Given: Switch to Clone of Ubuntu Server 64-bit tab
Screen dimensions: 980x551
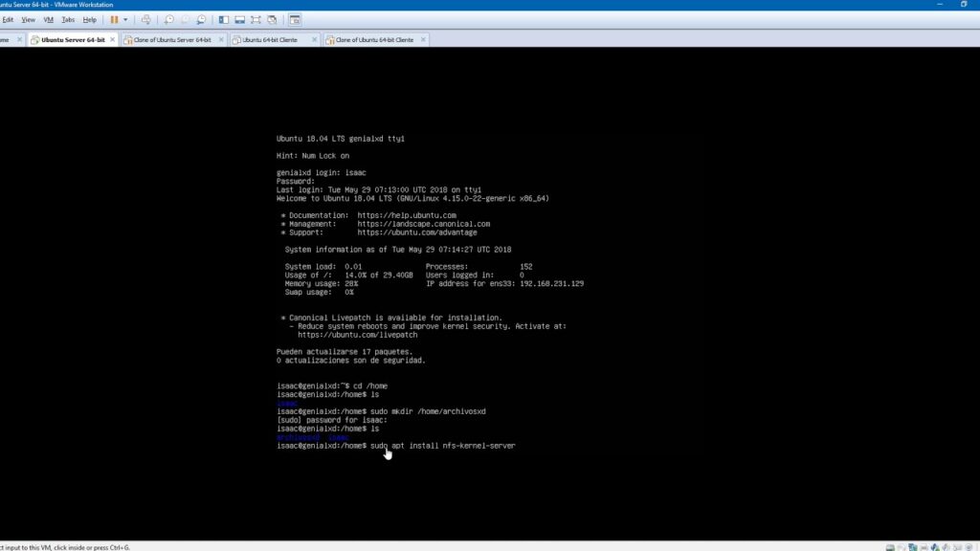Looking at the screenshot, I should 166,40.
